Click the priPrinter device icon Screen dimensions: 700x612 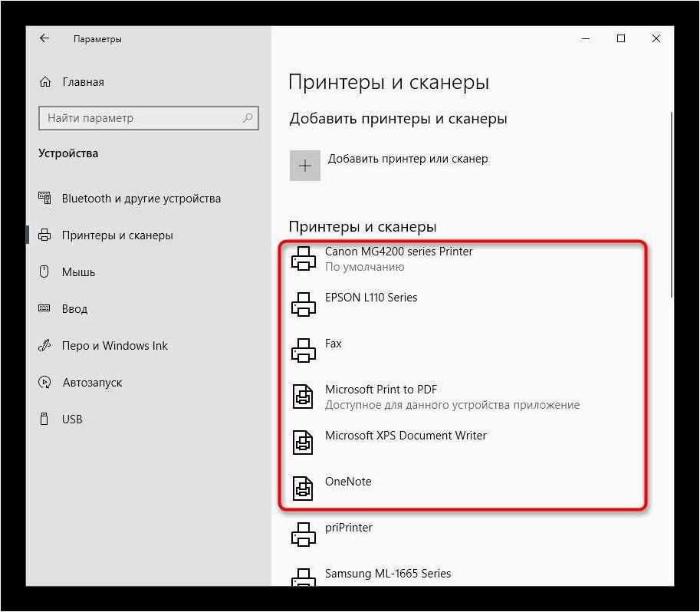pyautogui.click(x=304, y=535)
